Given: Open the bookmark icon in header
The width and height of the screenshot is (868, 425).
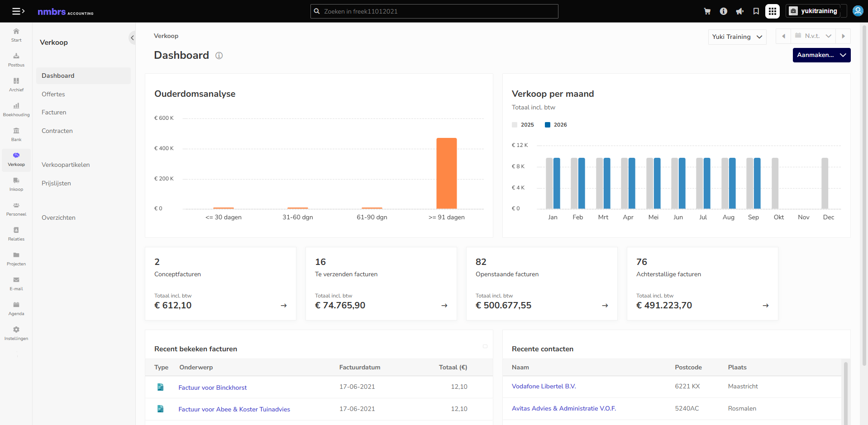Looking at the screenshot, I should point(756,11).
